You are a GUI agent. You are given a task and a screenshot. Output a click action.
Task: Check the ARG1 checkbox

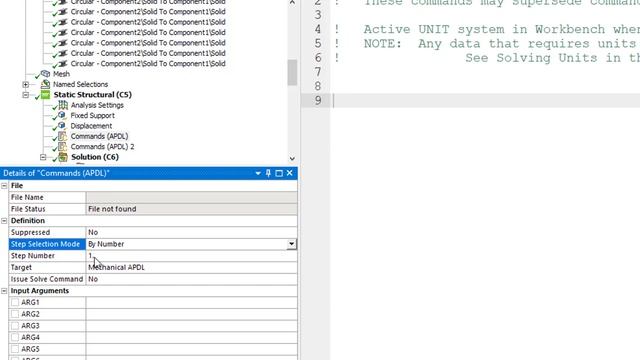tap(15, 302)
